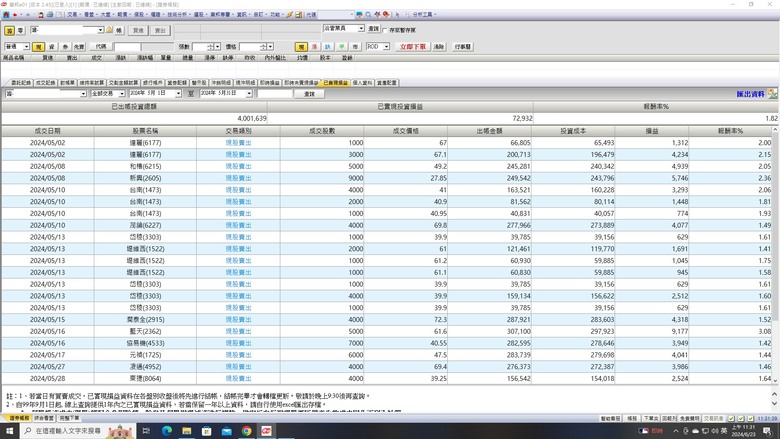Select the 跌 limit-down price button
Image resolution: width=780 pixels, height=439 pixels.
point(328,47)
